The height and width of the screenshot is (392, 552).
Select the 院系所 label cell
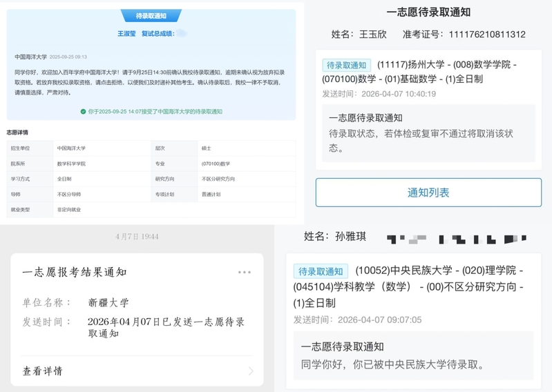30,164
